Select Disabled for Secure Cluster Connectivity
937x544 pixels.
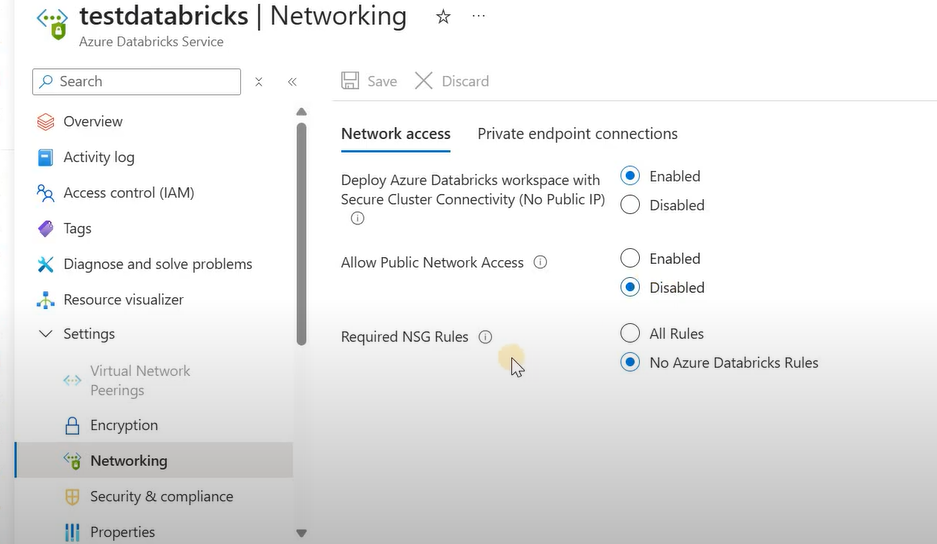(630, 205)
